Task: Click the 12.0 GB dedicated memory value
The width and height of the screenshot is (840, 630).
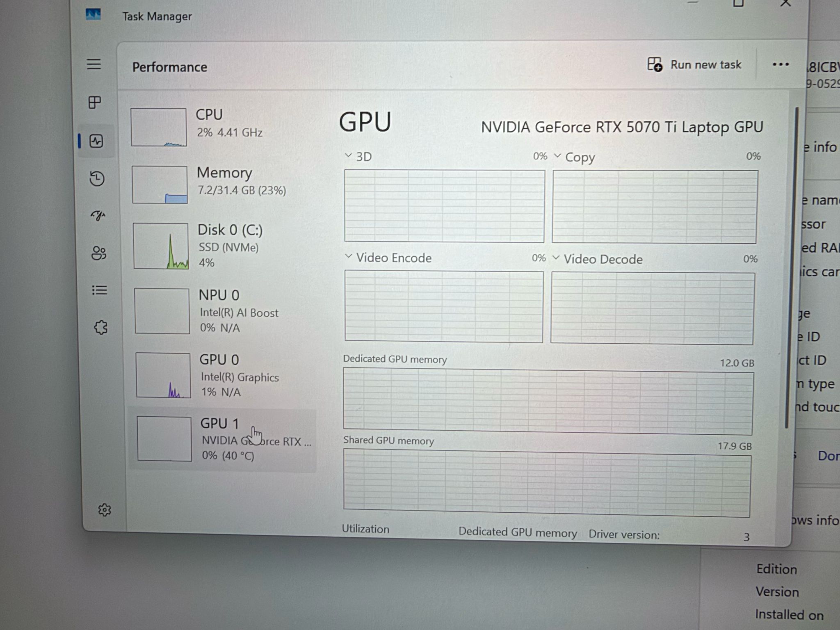Action: pos(737,363)
